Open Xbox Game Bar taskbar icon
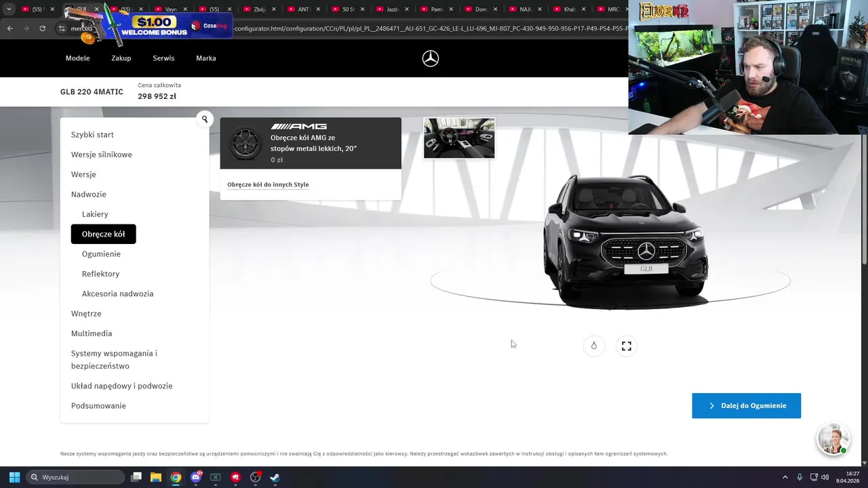The image size is (868, 488). point(216,477)
